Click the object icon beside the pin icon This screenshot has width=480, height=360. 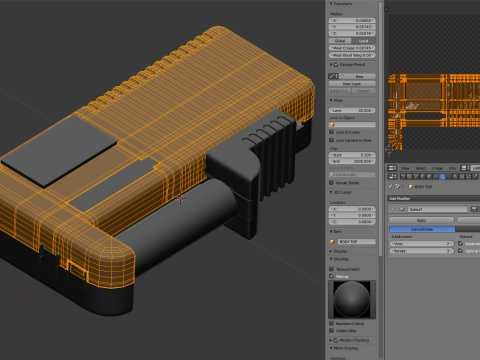pos(398,186)
